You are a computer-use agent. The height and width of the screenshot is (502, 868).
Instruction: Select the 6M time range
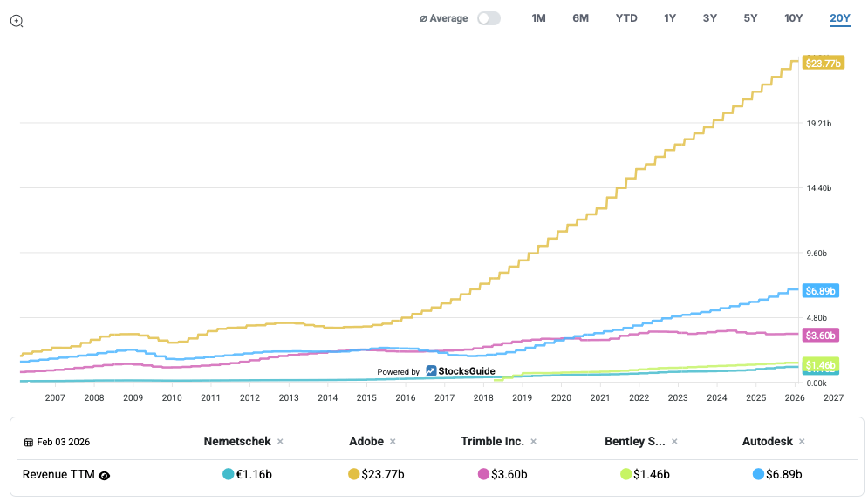coord(580,18)
